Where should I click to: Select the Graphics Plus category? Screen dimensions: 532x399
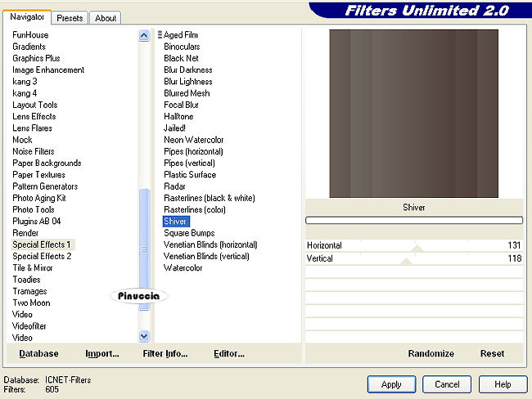click(x=36, y=58)
